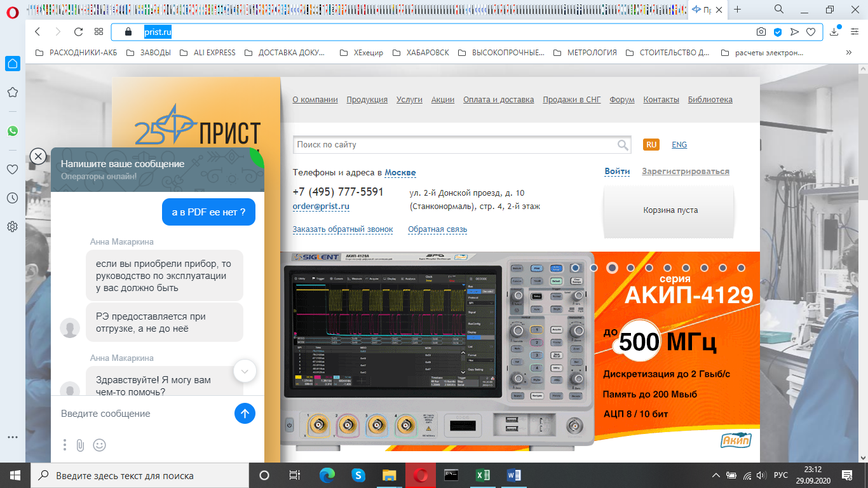Screen dimensions: 868x488
Task: Reload the page with the refresh icon
Action: 78,32
